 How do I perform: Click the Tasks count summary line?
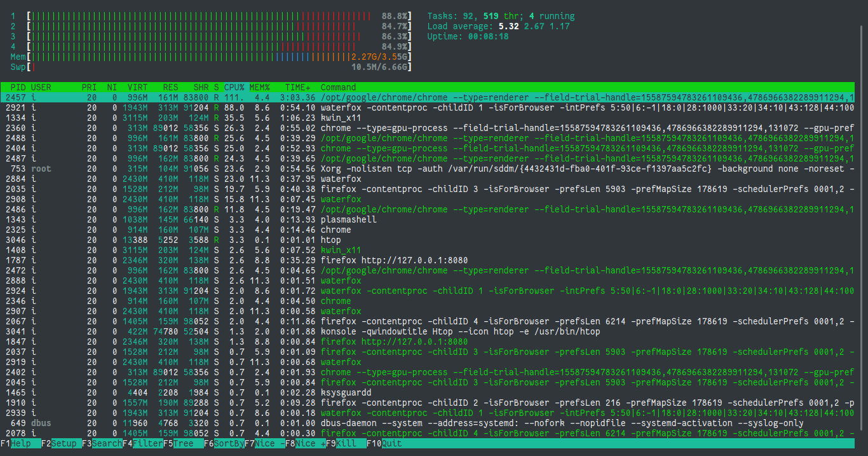[501, 16]
